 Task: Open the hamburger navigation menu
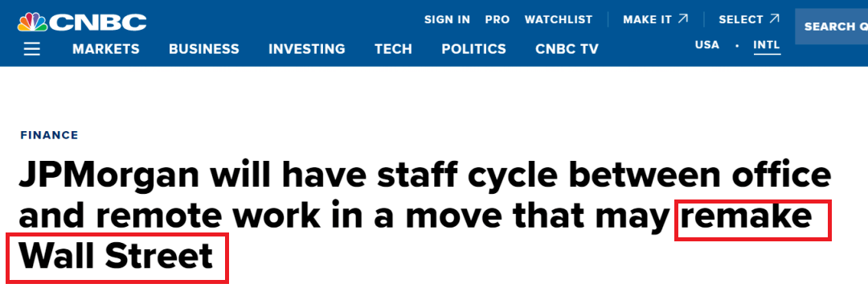point(32,49)
